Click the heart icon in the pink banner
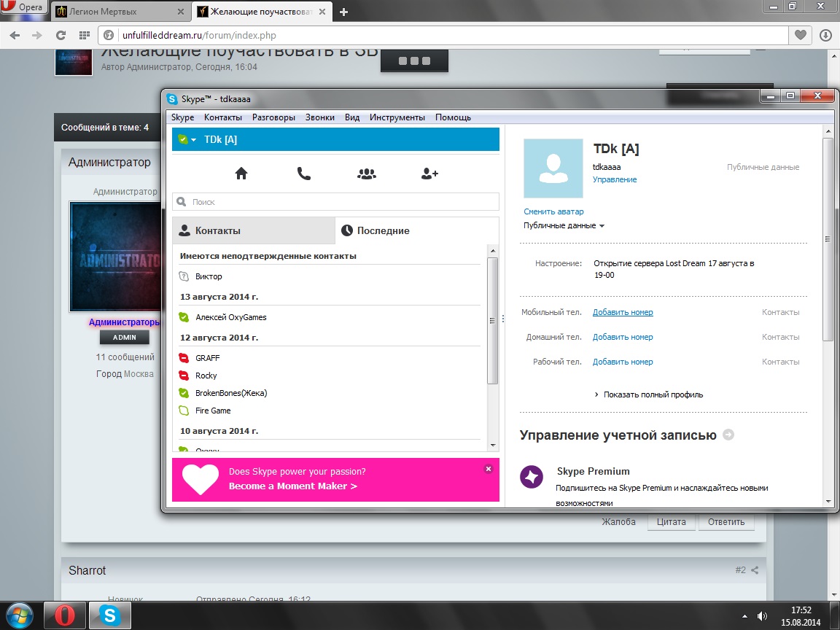Viewport: 840px width, 630px height. click(x=201, y=479)
